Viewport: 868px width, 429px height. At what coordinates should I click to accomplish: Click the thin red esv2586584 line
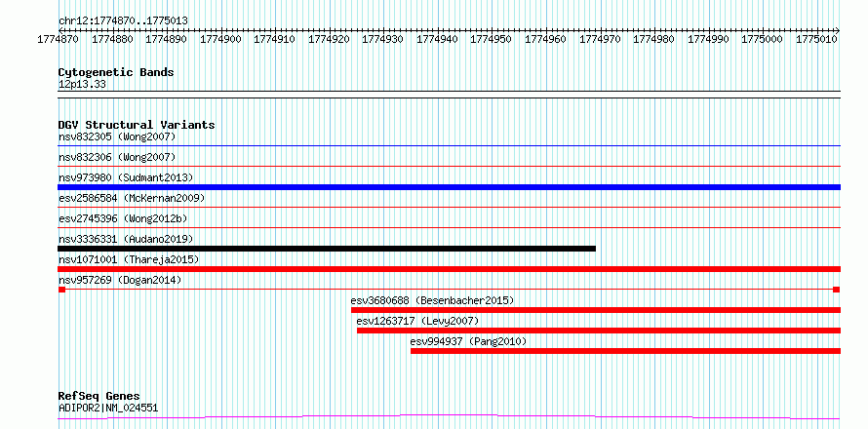[x=449, y=207]
